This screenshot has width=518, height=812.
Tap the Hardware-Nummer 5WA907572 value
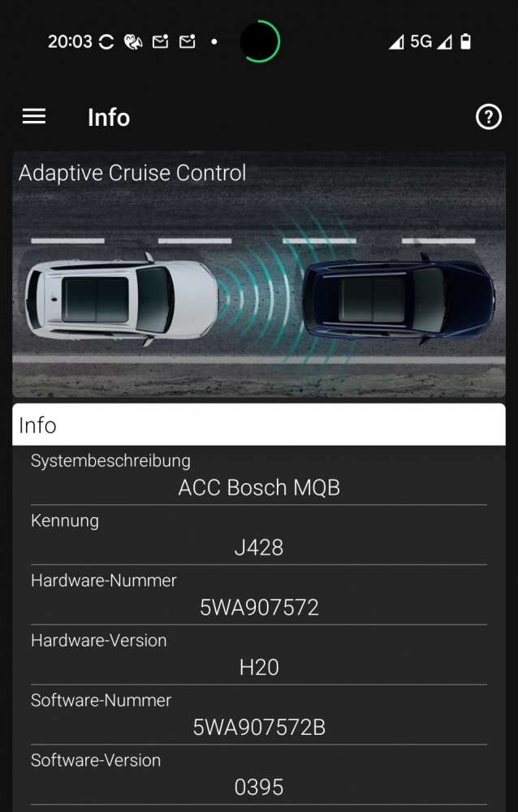(259, 607)
